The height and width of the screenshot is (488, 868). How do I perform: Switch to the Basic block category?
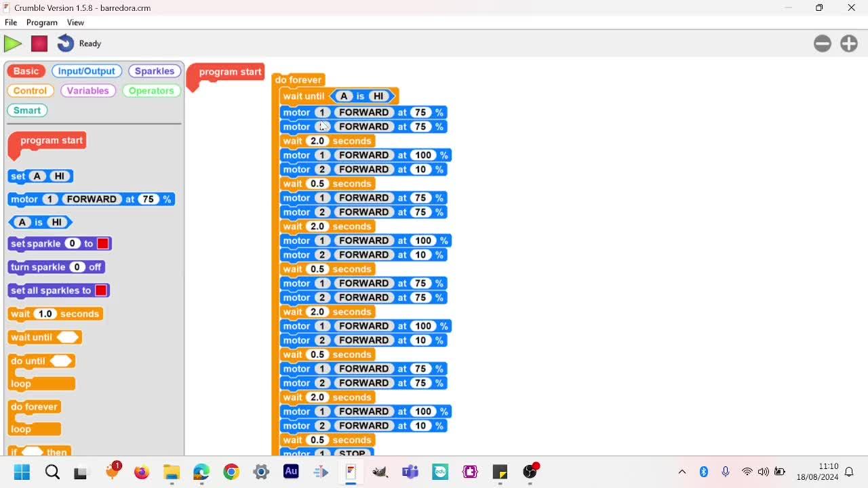click(x=26, y=71)
